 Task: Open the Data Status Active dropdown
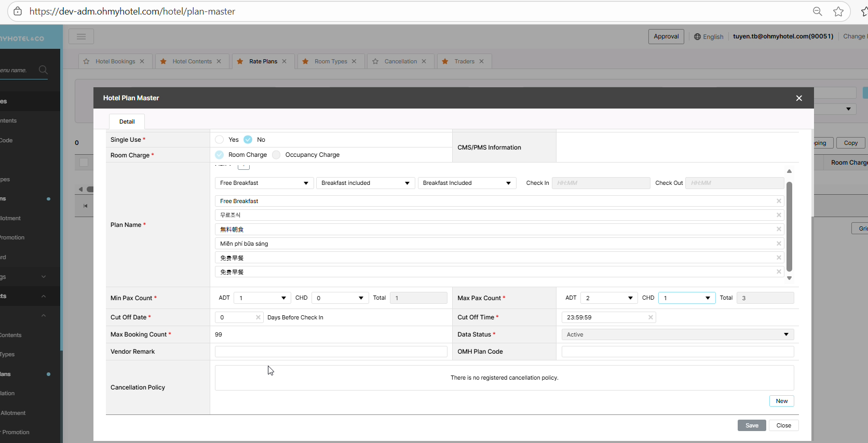[677, 334]
